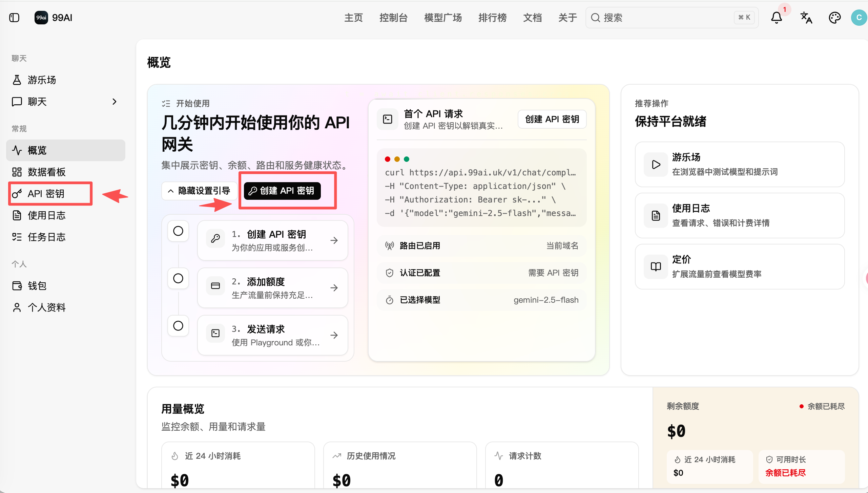Image resolution: width=868 pixels, height=493 pixels.
Task: Open 文档 in top navigation
Action: pyautogui.click(x=532, y=18)
